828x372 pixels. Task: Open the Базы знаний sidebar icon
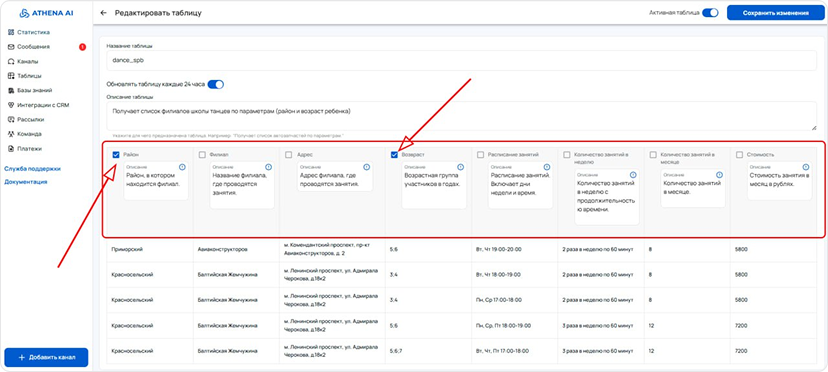coord(11,90)
